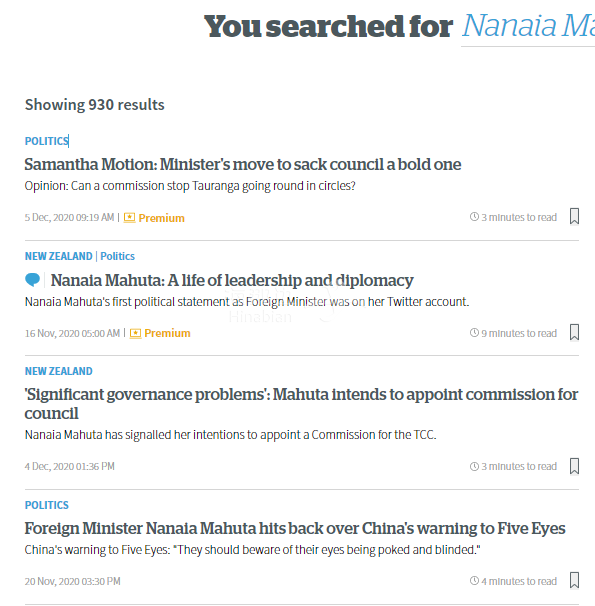Open the POLITICS category above Foreign Minister headline
This screenshot has height=606, width=595.
(47, 505)
